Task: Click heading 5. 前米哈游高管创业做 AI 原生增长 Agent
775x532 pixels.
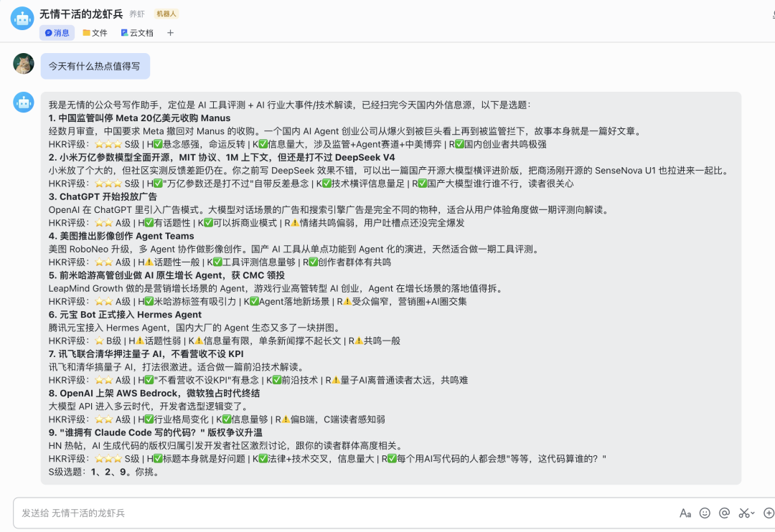Action: pos(166,275)
